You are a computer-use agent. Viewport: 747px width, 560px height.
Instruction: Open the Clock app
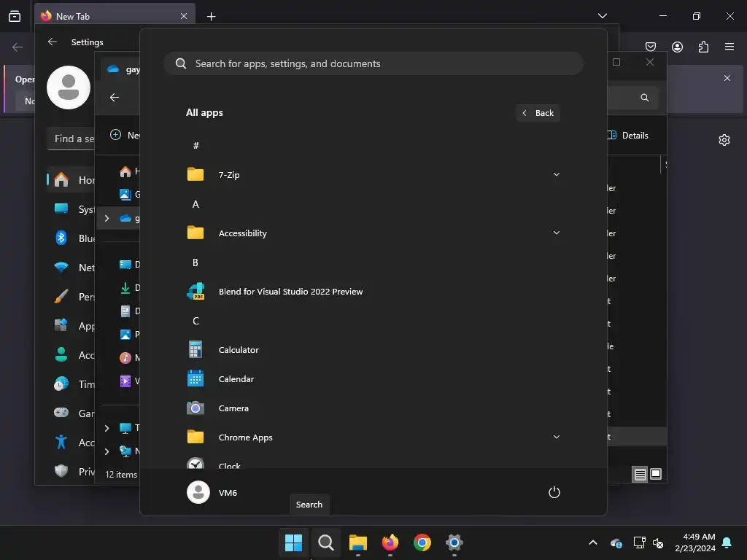click(373, 462)
